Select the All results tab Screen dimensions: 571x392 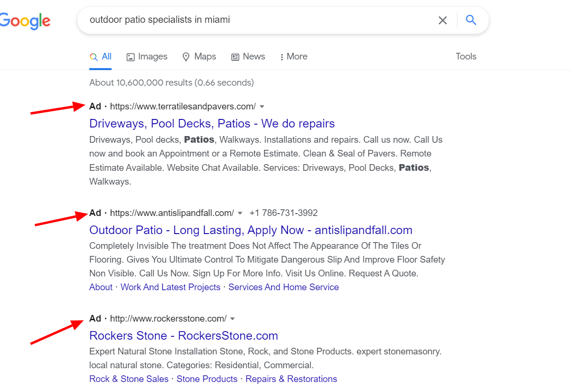[x=100, y=57]
